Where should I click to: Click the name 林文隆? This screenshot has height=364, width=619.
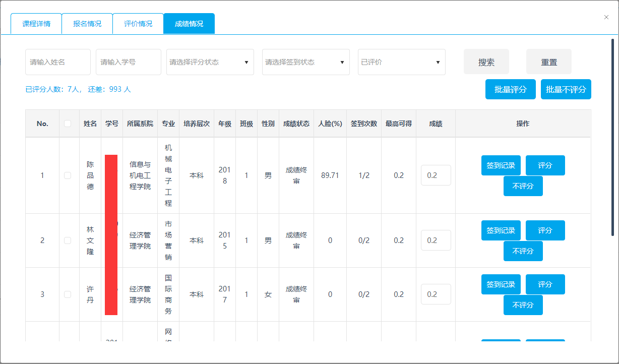pyautogui.click(x=90, y=240)
